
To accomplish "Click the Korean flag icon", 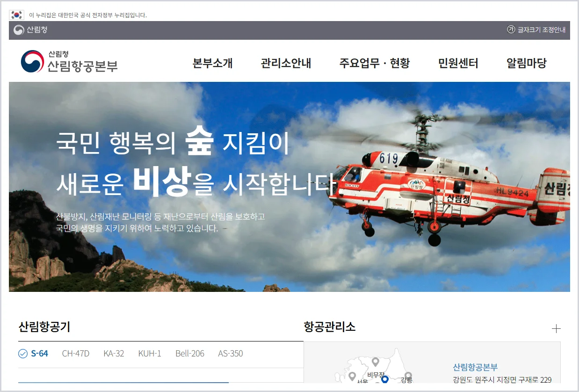I will click(16, 15).
